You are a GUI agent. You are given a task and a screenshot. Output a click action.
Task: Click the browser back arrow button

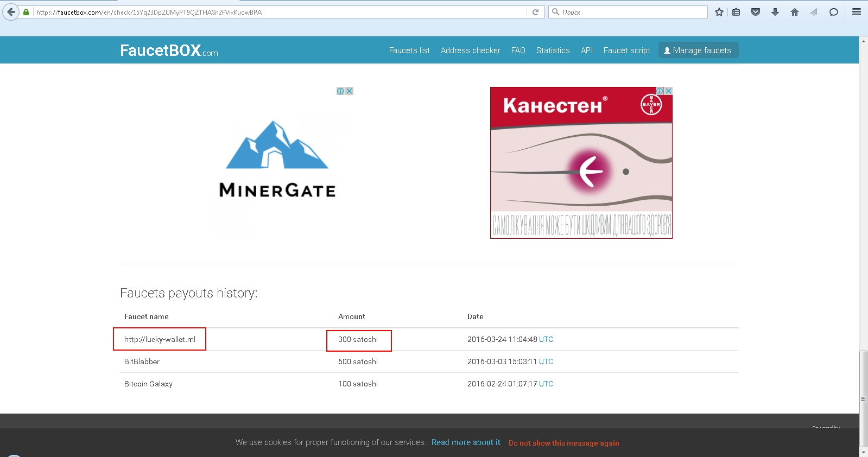tap(11, 12)
